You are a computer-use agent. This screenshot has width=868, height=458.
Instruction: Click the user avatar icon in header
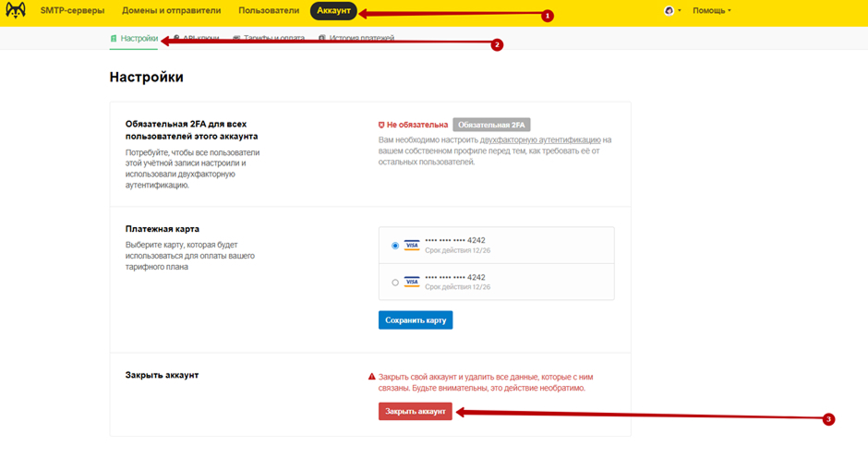[669, 11]
